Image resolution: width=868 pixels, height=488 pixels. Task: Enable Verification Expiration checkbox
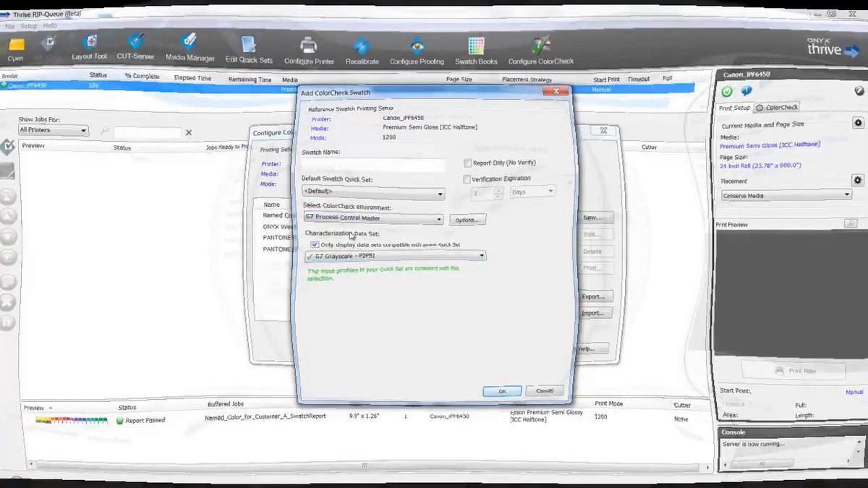pyautogui.click(x=467, y=179)
